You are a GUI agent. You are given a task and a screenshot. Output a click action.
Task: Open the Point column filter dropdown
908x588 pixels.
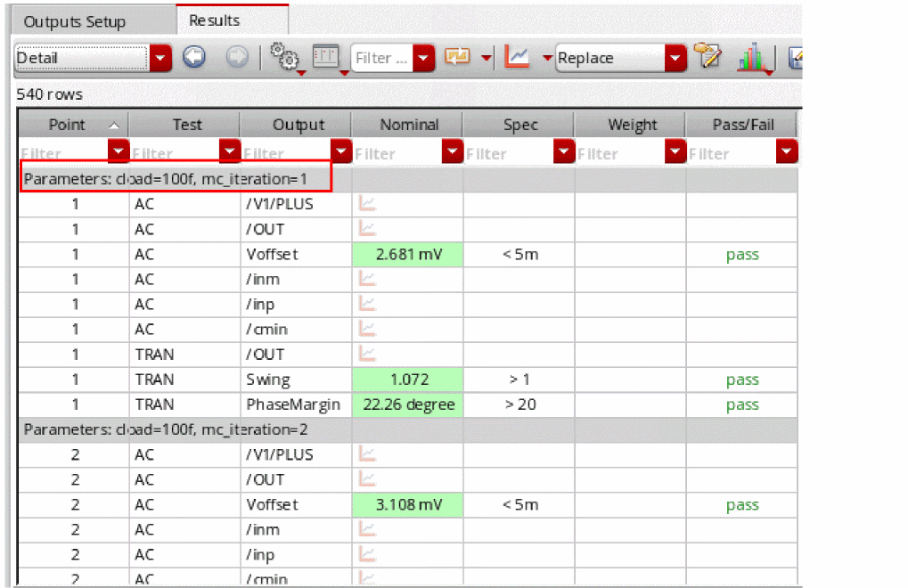coord(119,153)
